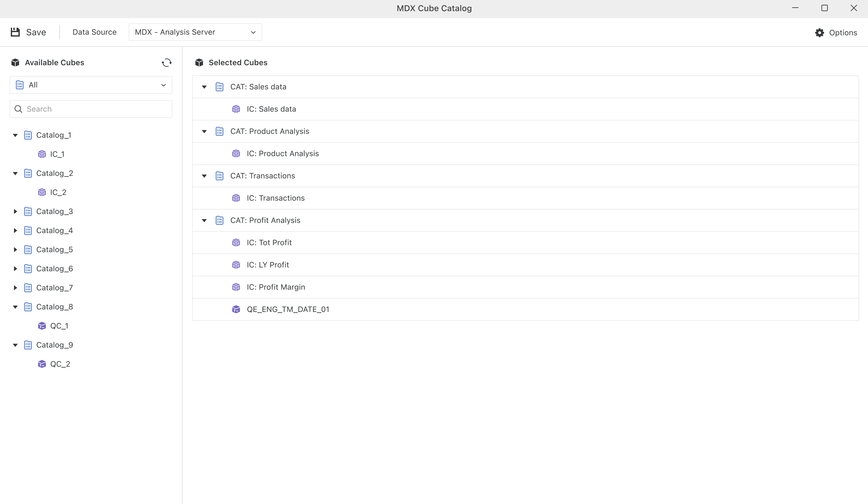Click the refresh icon beside Available Cubes

tap(167, 63)
